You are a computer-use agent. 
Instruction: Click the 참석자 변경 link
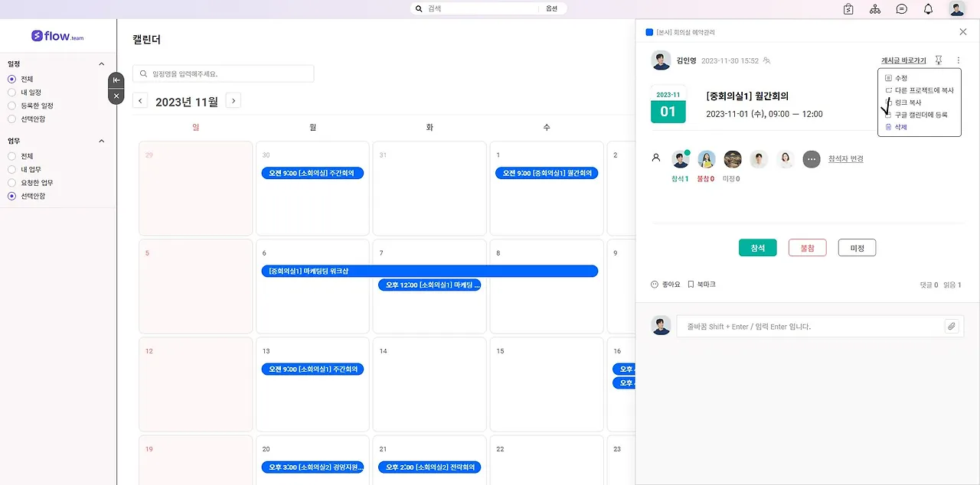pyautogui.click(x=846, y=159)
